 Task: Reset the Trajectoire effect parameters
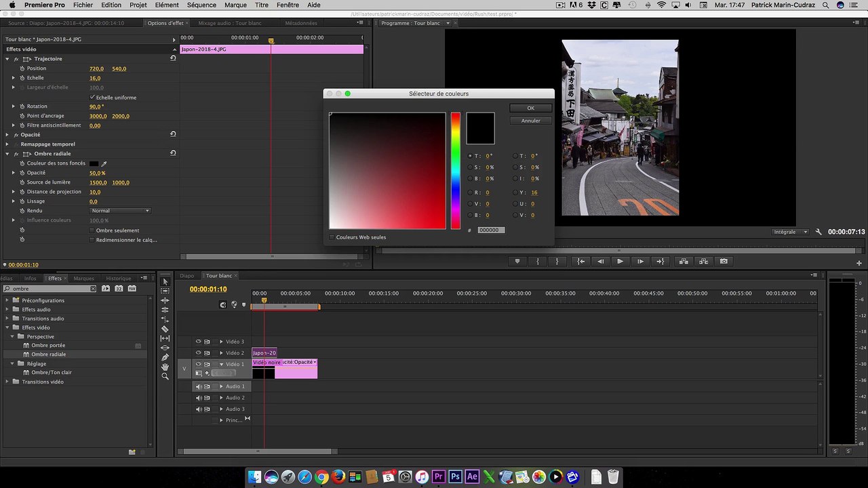click(x=173, y=59)
